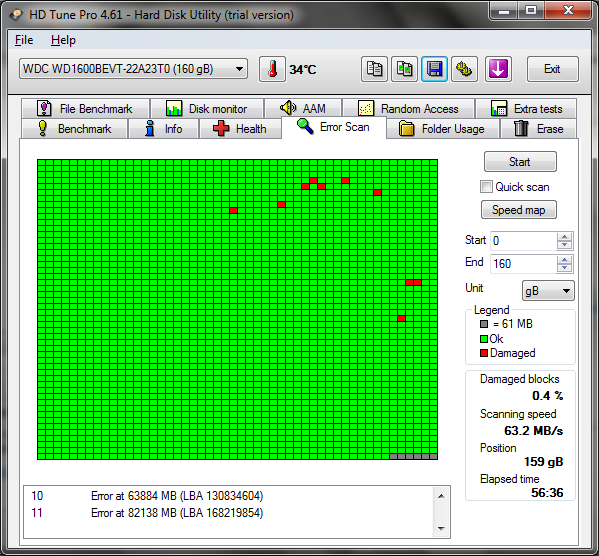Maximize the HD Tune Pro window

[x=531, y=10]
